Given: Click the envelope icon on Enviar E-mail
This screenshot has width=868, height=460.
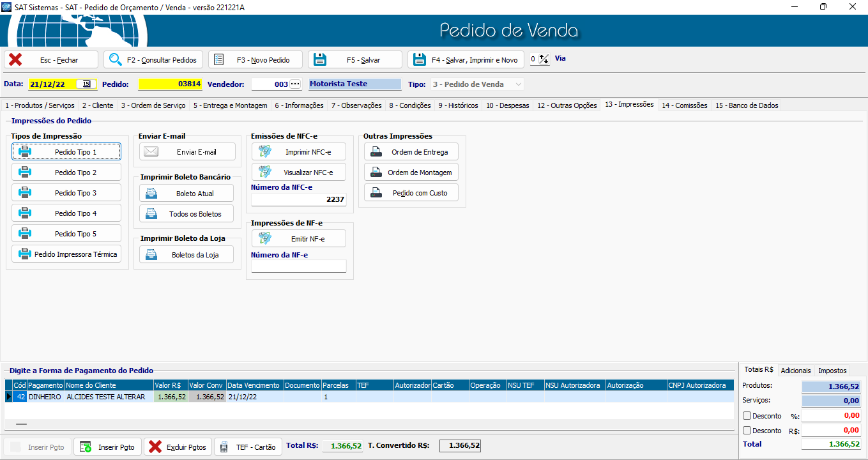Looking at the screenshot, I should coord(151,151).
